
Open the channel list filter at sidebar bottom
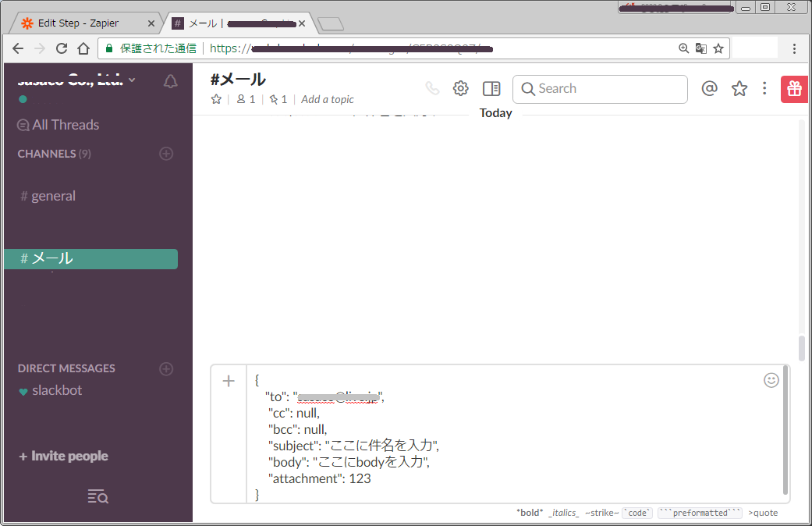pyautogui.click(x=97, y=496)
